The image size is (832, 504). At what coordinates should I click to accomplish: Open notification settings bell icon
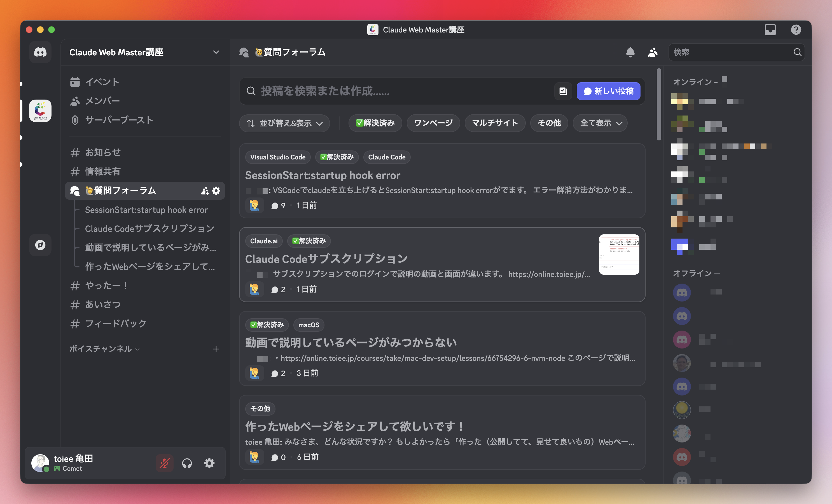point(630,52)
